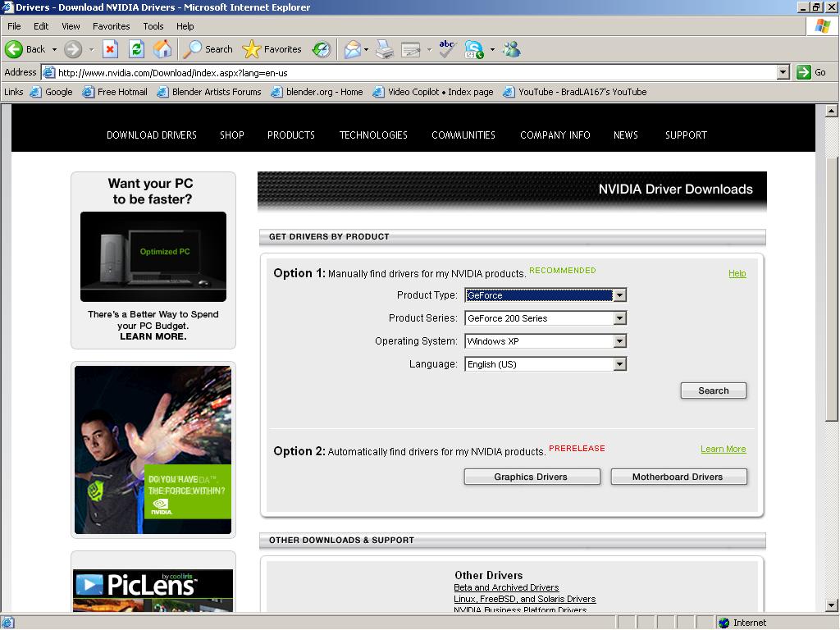Expand the Skype options dropdown arrow
Viewport: 840px width, 630px height.
pyautogui.click(x=492, y=49)
